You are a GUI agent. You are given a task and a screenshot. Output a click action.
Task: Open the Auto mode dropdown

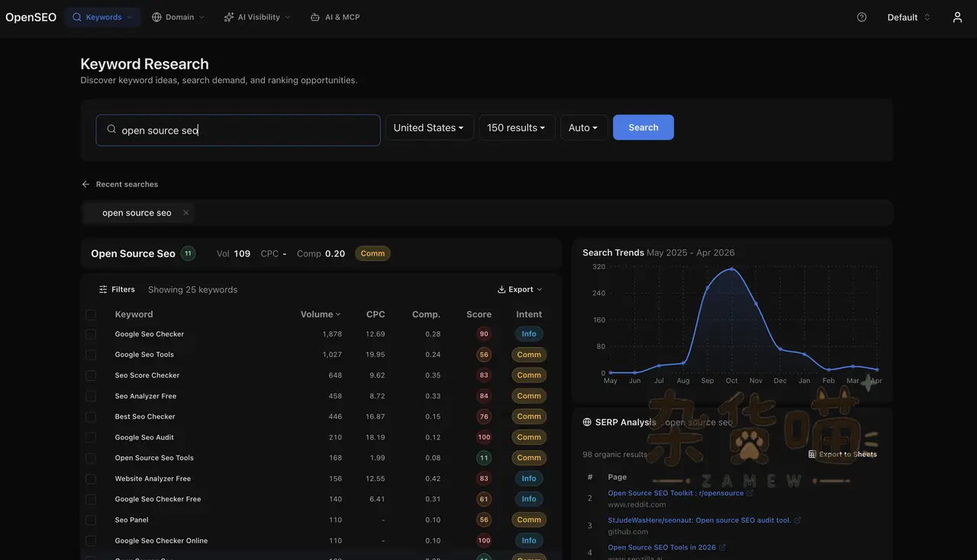coord(584,127)
